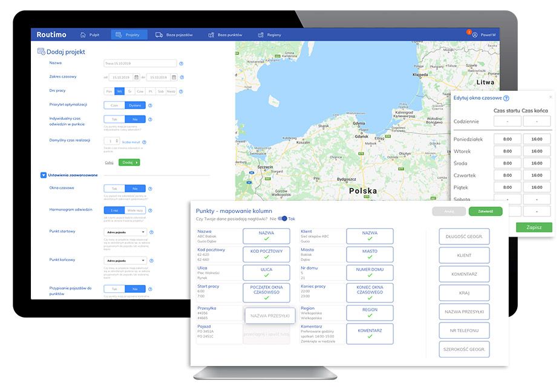This screenshot has width=559, height=392.
Task: Click the Dodaj projekt heading icon
Action: click(41, 51)
